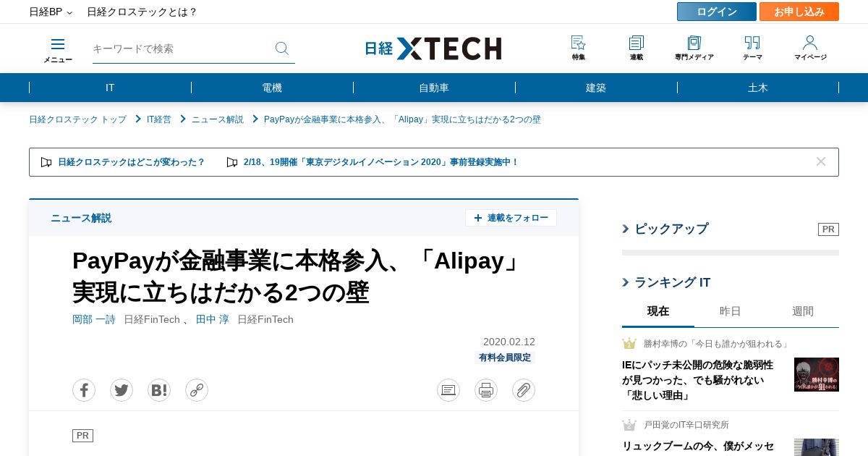Click the article date 2020.02.12

click(x=509, y=342)
